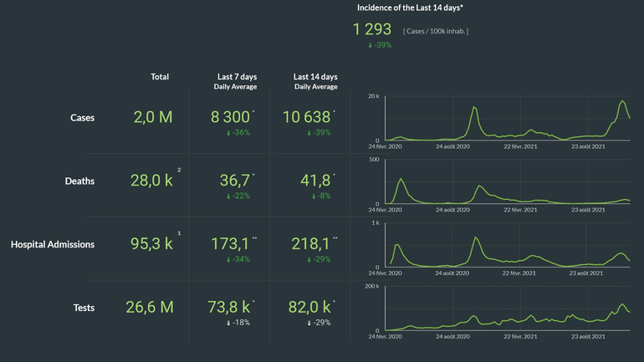Click the down arrow beside Hospital Admissions -34%
Screen dimensions: 644x362
[228, 259]
